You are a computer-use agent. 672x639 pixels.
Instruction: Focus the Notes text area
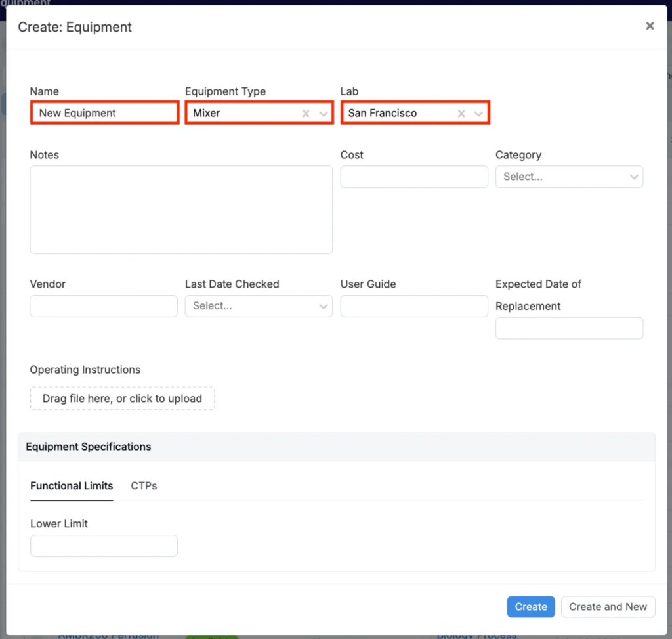pyautogui.click(x=181, y=209)
